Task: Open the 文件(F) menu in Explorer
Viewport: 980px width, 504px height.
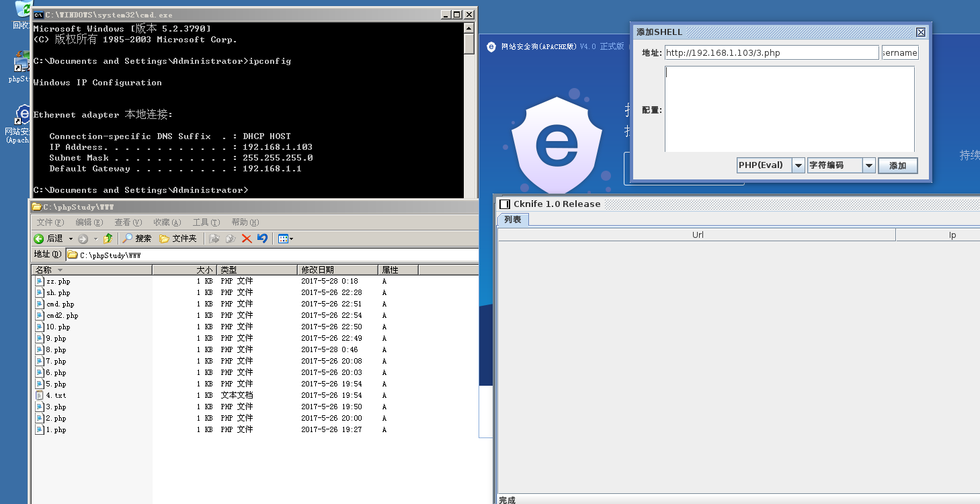Action: point(50,222)
